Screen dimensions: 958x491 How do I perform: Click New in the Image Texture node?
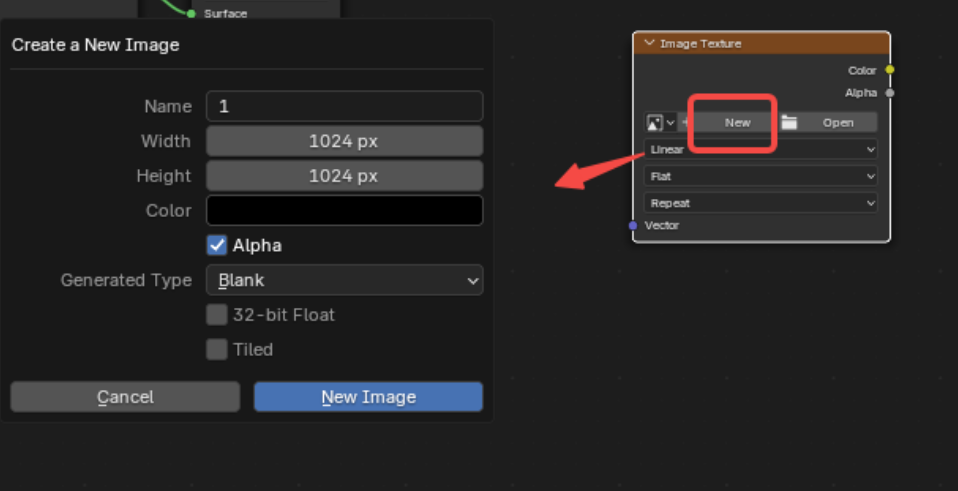coord(737,123)
